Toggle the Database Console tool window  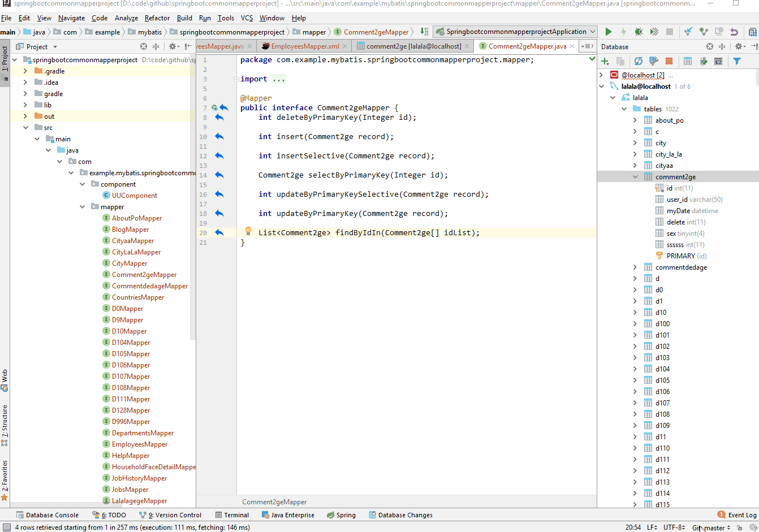point(48,515)
